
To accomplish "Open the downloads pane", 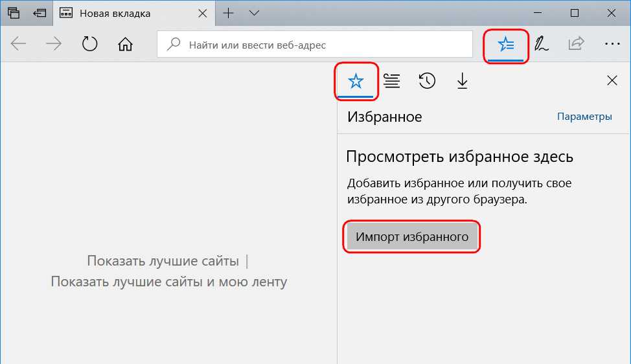I will click(462, 81).
